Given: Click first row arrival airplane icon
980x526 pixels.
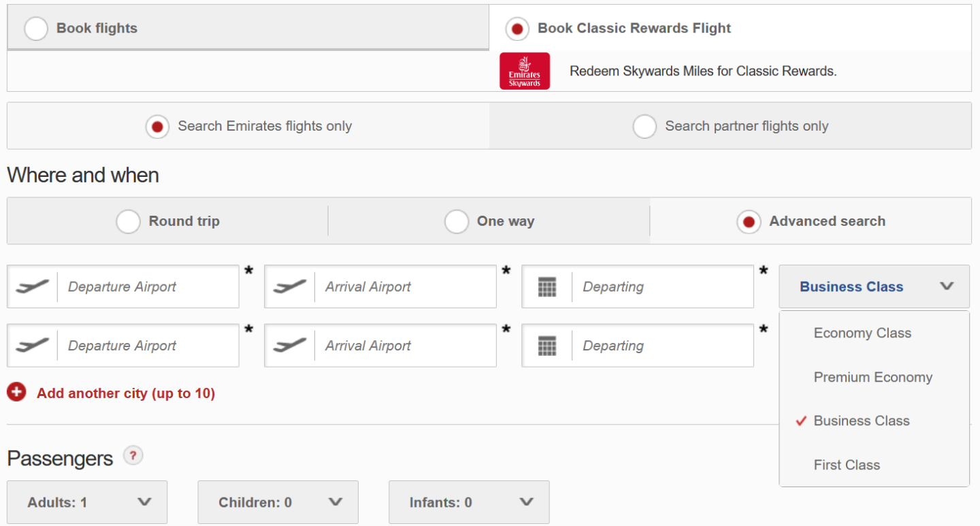Looking at the screenshot, I should (289, 286).
